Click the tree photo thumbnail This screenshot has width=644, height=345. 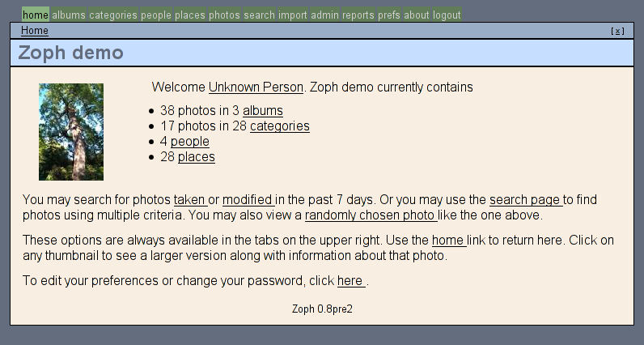(71, 132)
